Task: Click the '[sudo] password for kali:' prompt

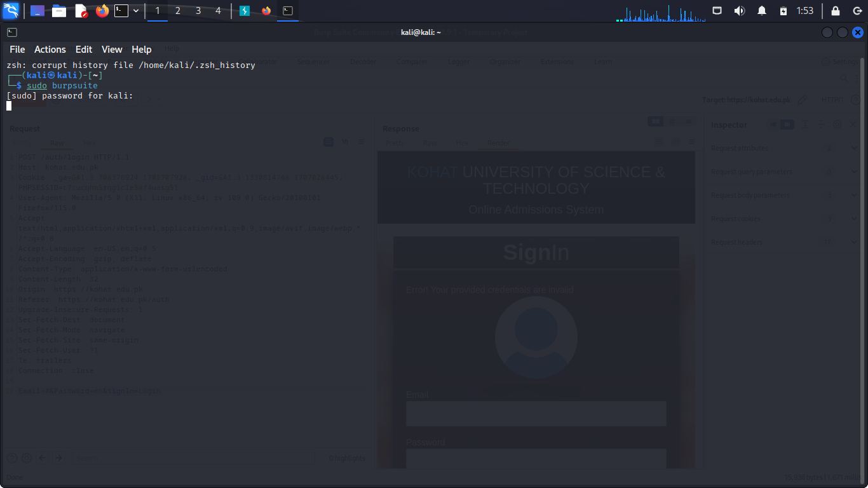Action: [70, 95]
